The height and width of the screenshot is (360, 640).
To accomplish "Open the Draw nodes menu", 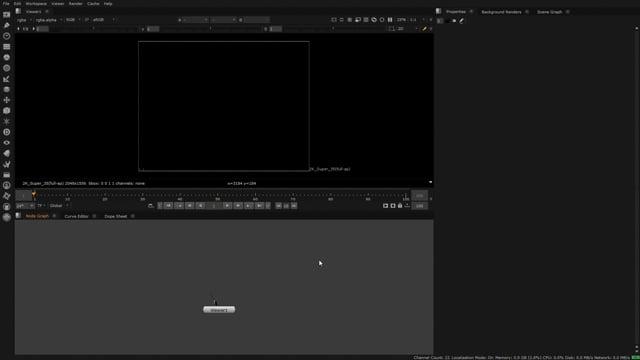I will [x=7, y=25].
